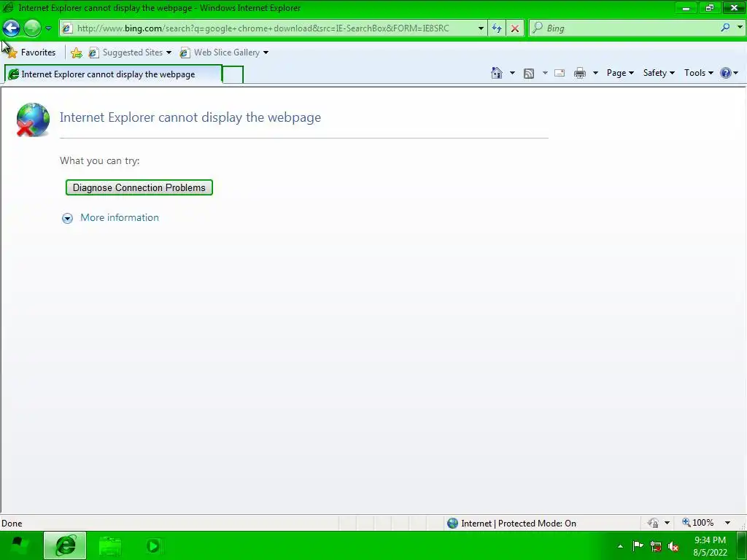Click Diagnose Connection Problems button
This screenshot has width=747, height=560.
point(139,187)
